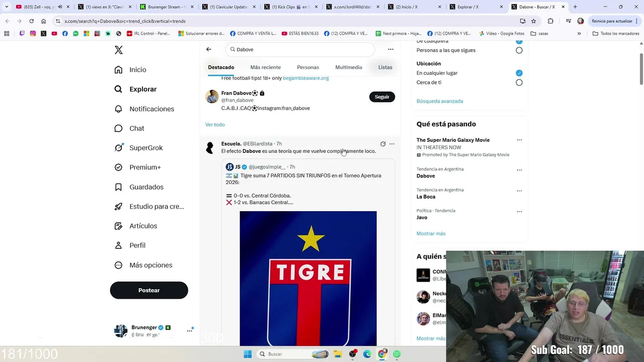Open options for Dabove trend
This screenshot has height=362, width=644.
[x=519, y=170]
